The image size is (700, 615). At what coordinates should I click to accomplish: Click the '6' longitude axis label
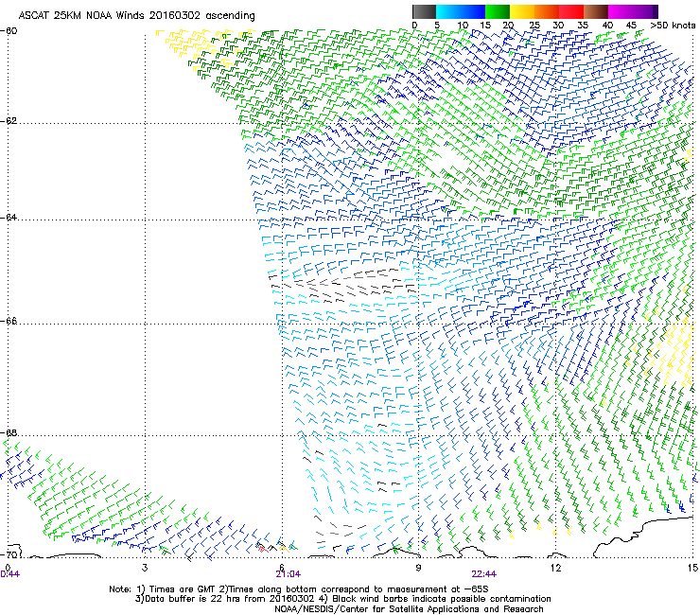[282, 568]
